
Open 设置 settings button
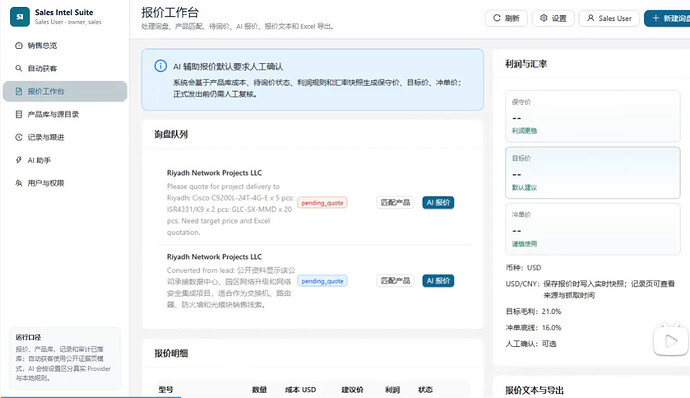tap(553, 18)
